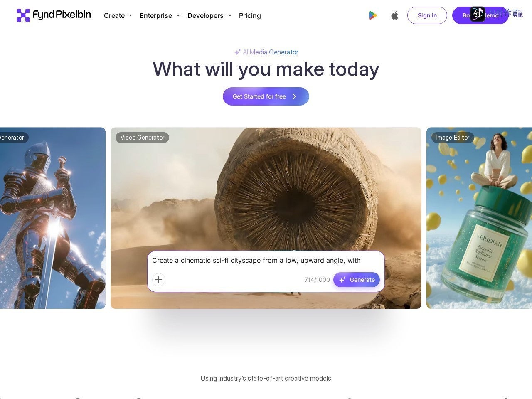Open the Pricing page
Screen dimensions: 532x399
pos(250,15)
